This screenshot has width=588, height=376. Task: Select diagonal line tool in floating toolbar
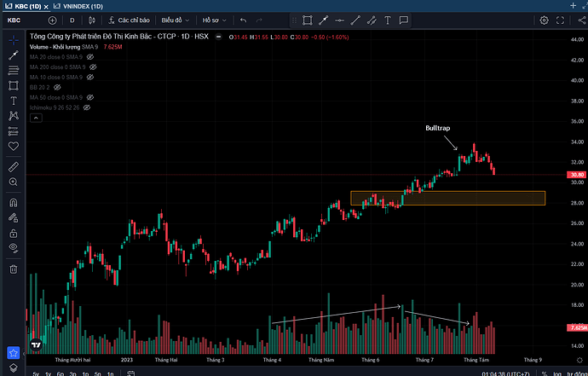(x=355, y=20)
